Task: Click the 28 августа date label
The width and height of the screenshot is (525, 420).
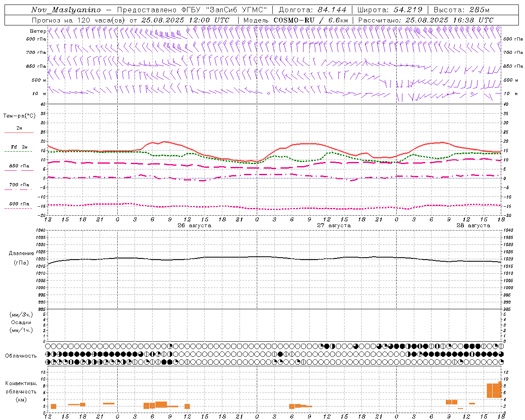Action: coord(473,226)
